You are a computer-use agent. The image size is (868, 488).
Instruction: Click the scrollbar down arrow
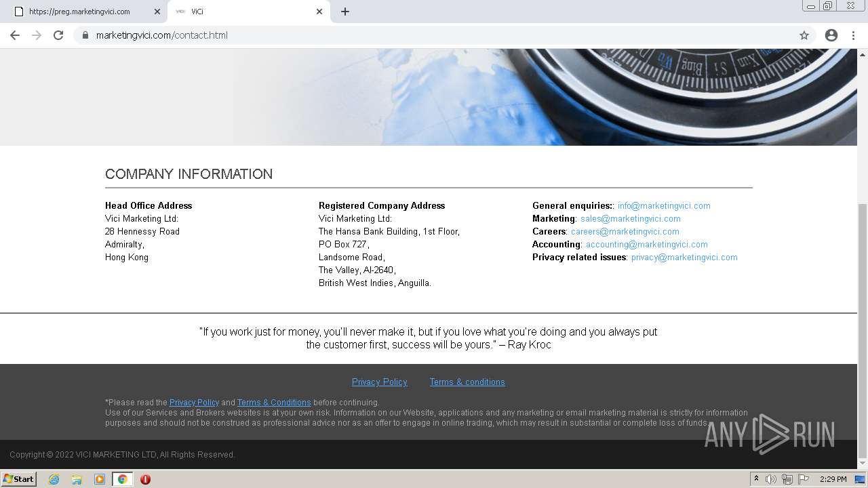[863, 464]
